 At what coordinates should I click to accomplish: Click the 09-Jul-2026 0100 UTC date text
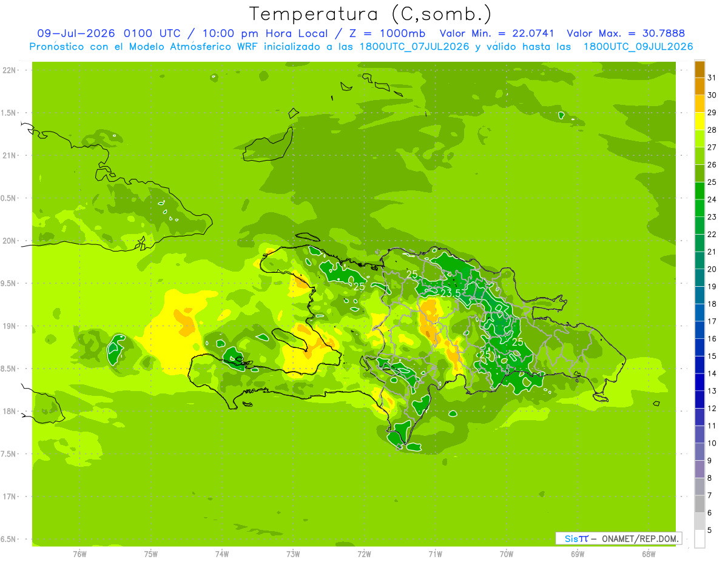pos(107,33)
